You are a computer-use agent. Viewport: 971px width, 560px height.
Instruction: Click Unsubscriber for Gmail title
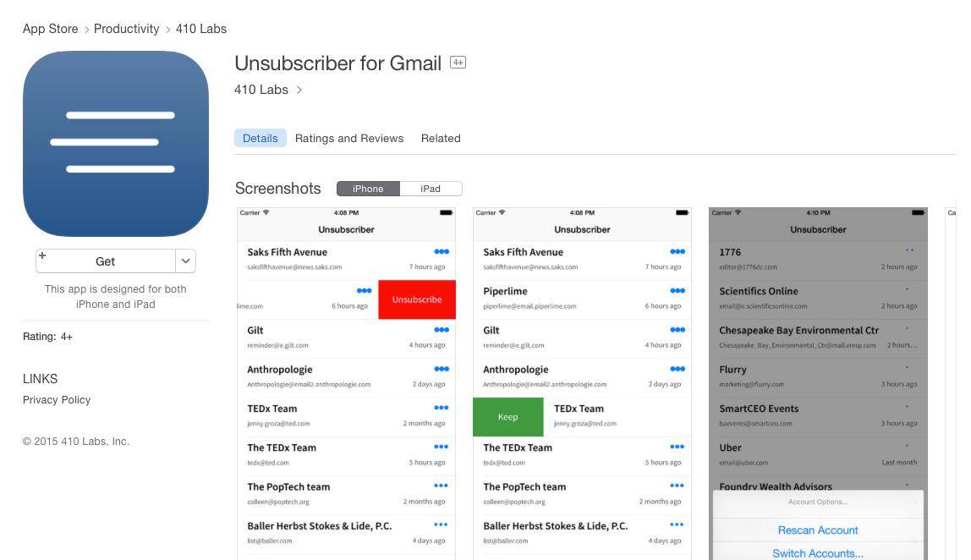point(337,63)
